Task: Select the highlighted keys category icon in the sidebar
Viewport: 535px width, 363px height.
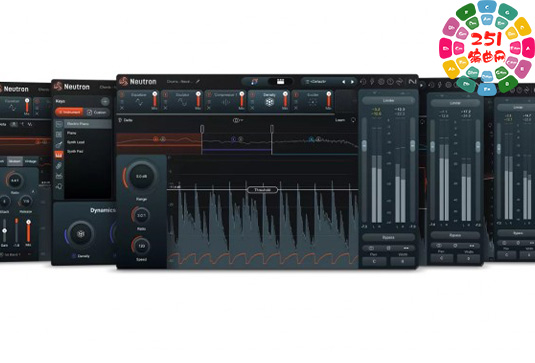Action: point(59,155)
